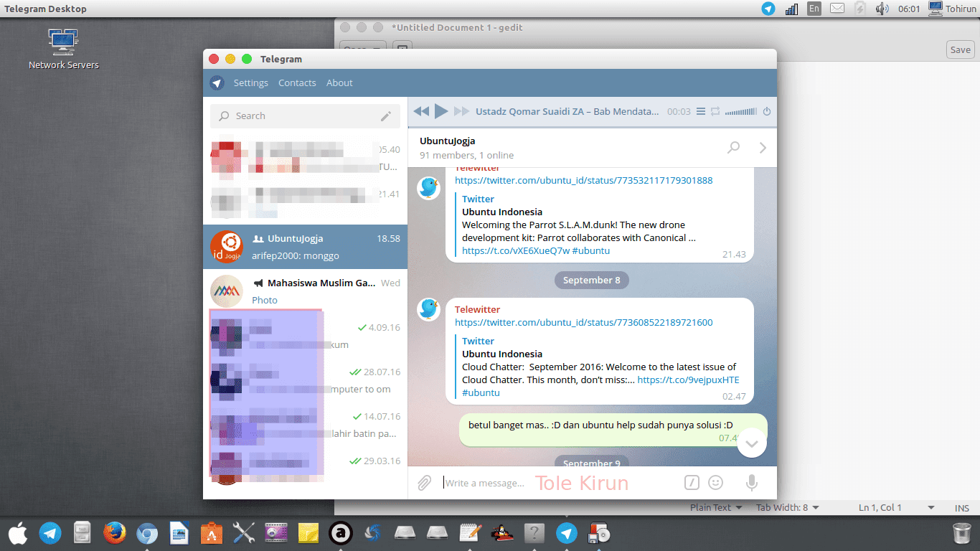Click the Apple logo launcher in dock
Screen dimensions: 980x551
18,533
